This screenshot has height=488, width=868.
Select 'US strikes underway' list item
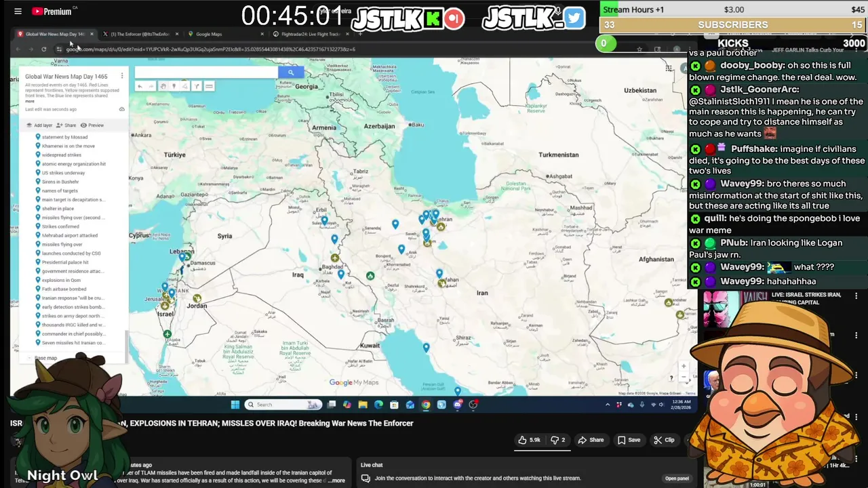63,173
